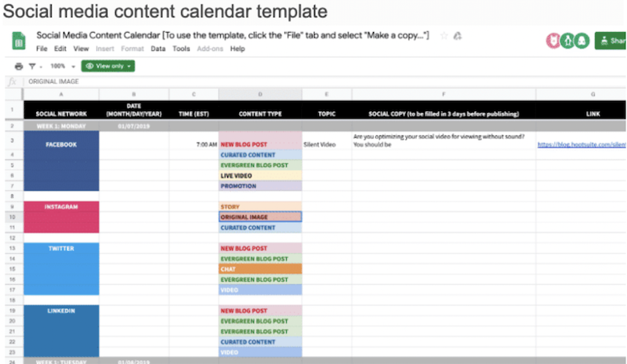This screenshot has height=364, width=627.
Task: Click the third green collaborator avatar
Action: (x=582, y=41)
